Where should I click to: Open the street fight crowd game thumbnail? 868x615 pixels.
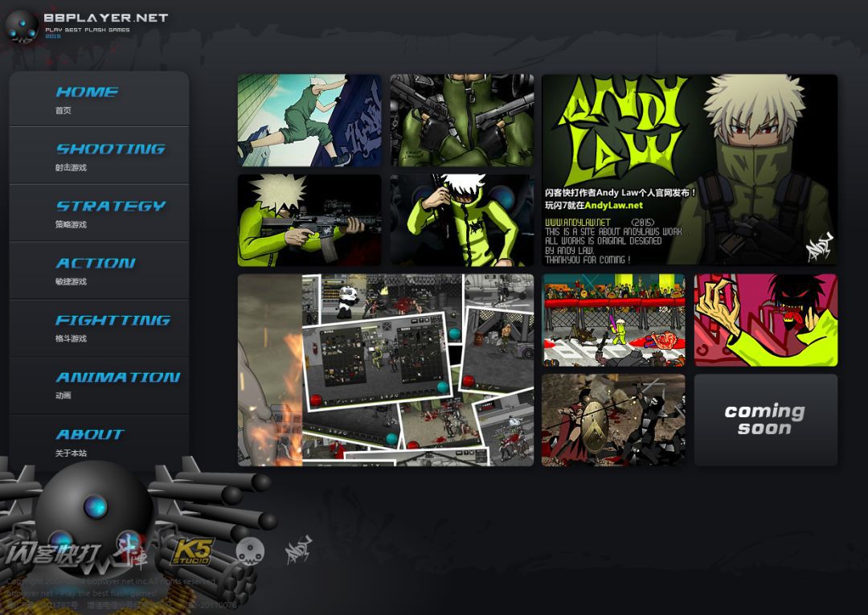(x=613, y=320)
